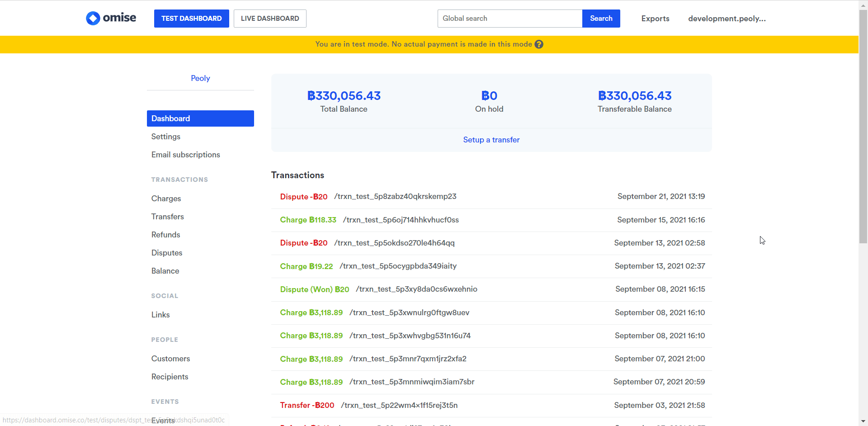Open Dispute -฿20 transaction from September 21
The image size is (868, 426).
(x=491, y=197)
